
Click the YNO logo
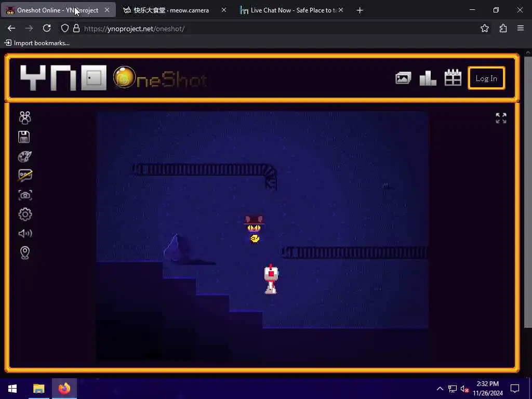pyautogui.click(x=63, y=78)
